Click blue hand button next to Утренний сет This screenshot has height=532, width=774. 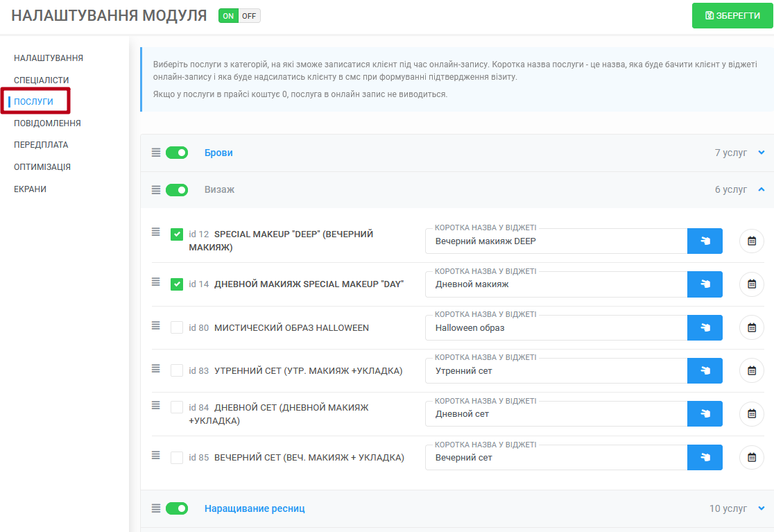click(705, 370)
